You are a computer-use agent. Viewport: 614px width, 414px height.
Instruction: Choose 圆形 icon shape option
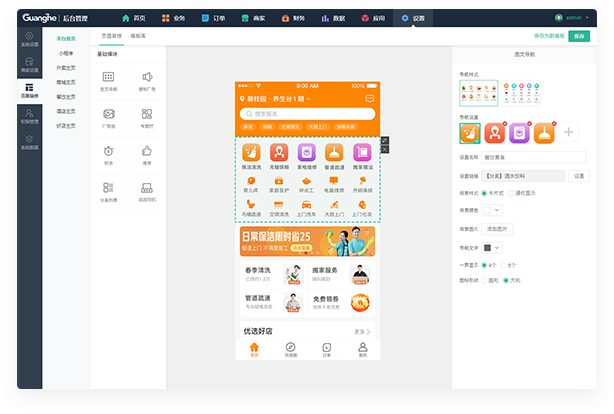484,281
